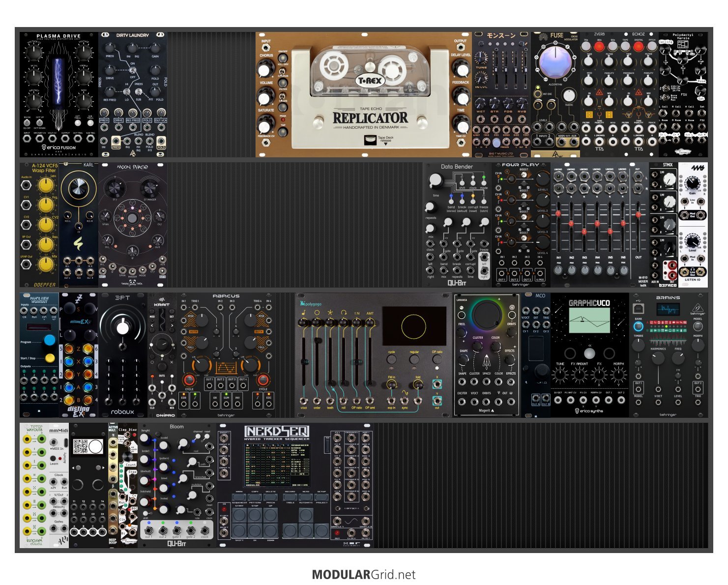Image resolution: width=728 pixels, height=585 pixels.
Task: Toggle the mode button on Data Bender
Action: coord(484,183)
